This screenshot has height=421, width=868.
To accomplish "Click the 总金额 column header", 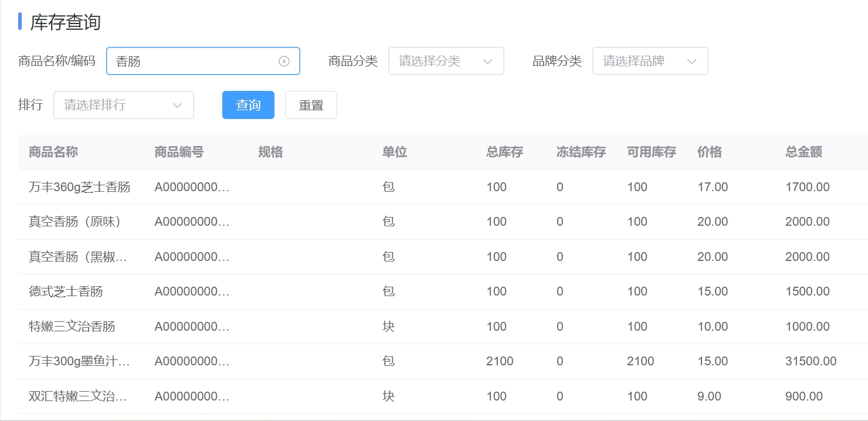I will (x=803, y=152).
